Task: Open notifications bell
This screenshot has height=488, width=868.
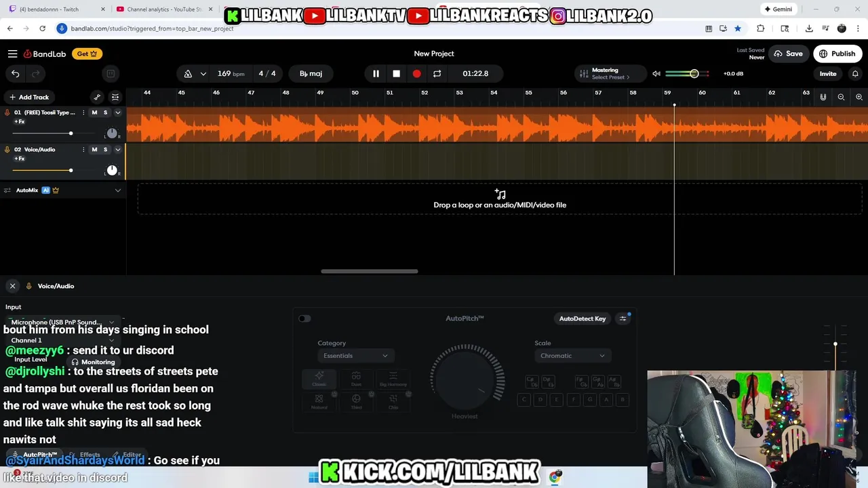Action: (x=855, y=73)
